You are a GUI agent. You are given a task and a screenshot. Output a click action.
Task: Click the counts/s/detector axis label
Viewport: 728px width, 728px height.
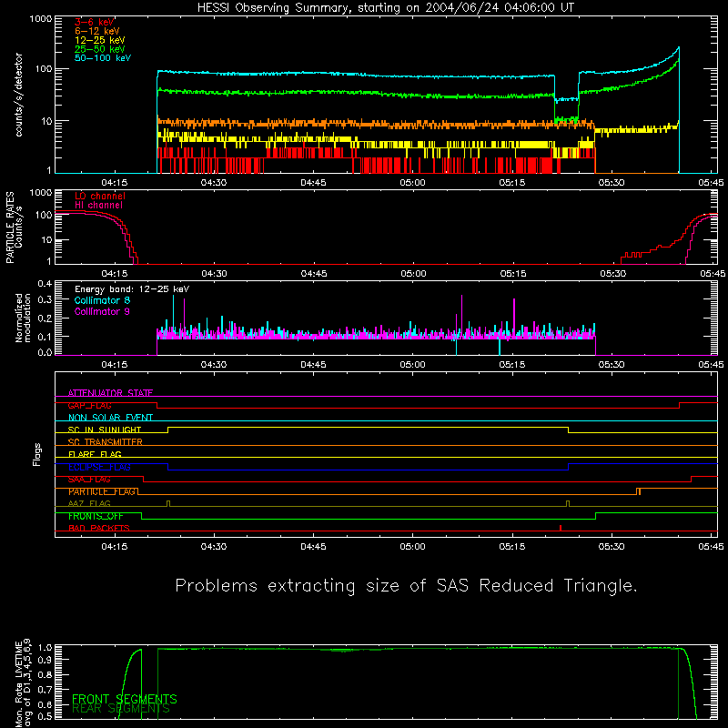[18, 95]
